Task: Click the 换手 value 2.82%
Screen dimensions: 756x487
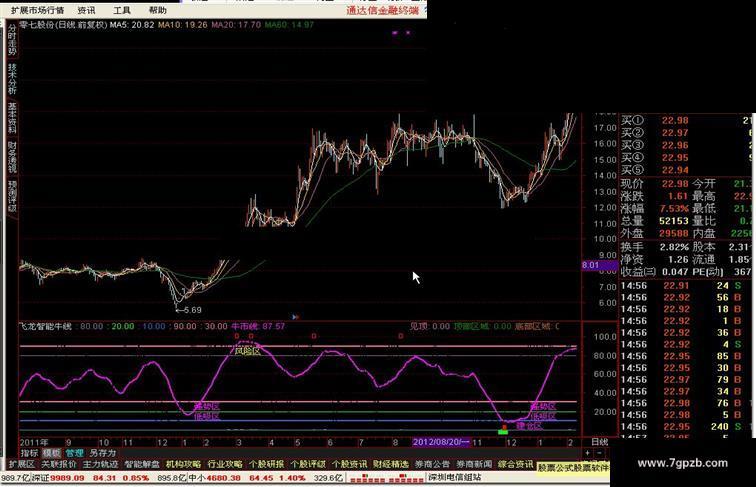Action: [674, 247]
